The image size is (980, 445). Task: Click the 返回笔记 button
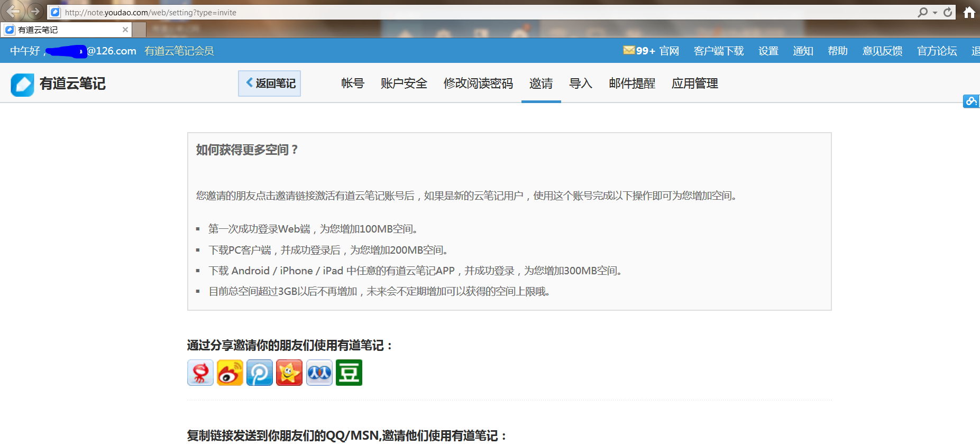(x=269, y=84)
